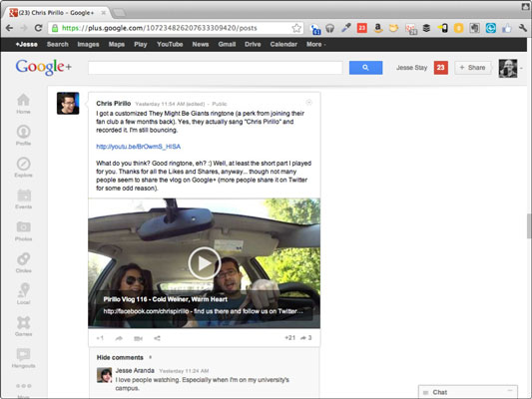Click the Jesse Stay name in header

[x=411, y=68]
